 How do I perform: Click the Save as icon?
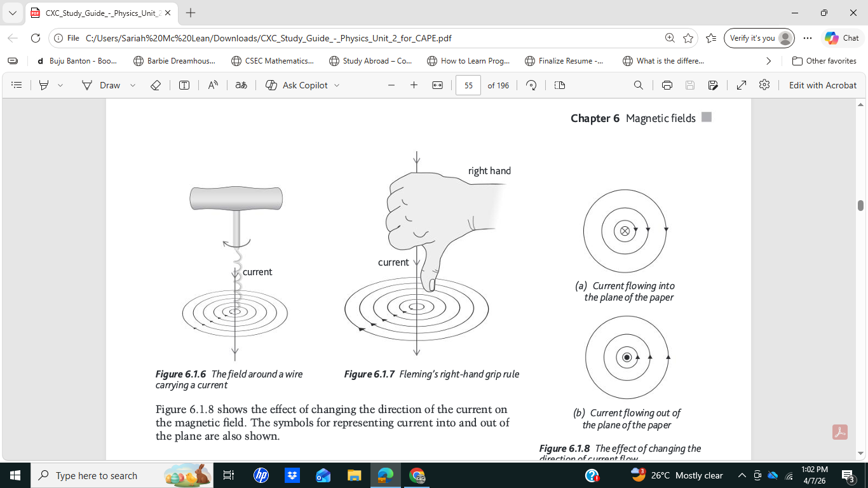[713, 85]
